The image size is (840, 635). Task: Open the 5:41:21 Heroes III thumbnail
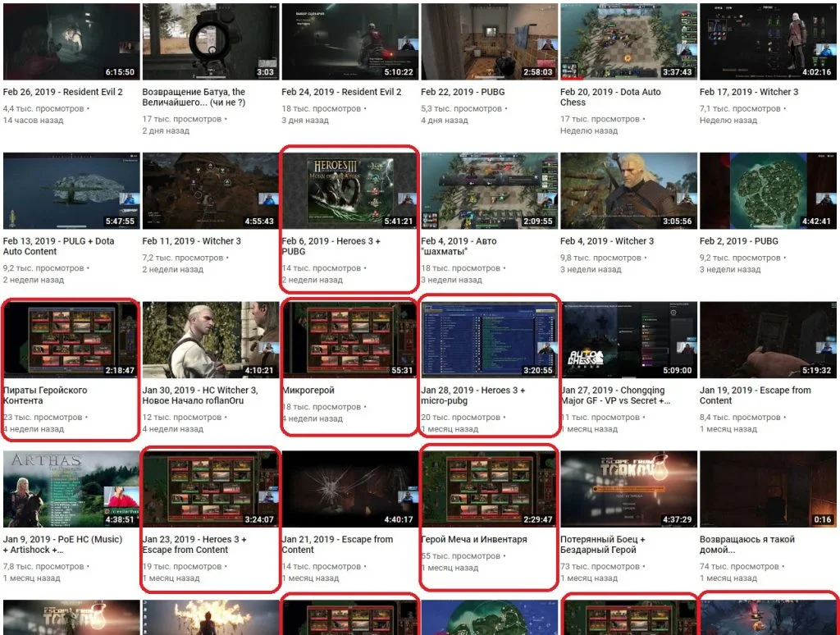coord(349,191)
